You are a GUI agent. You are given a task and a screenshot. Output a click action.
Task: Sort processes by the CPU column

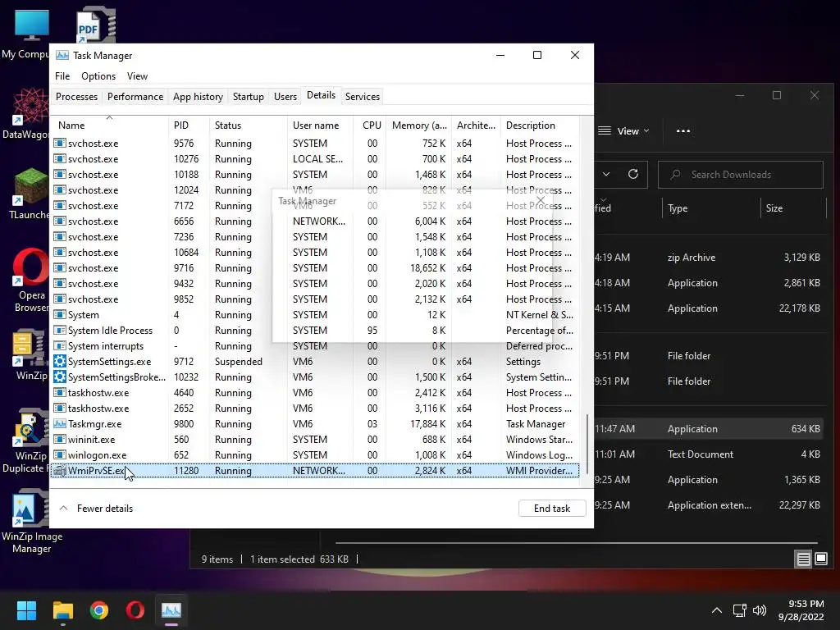pyautogui.click(x=370, y=126)
